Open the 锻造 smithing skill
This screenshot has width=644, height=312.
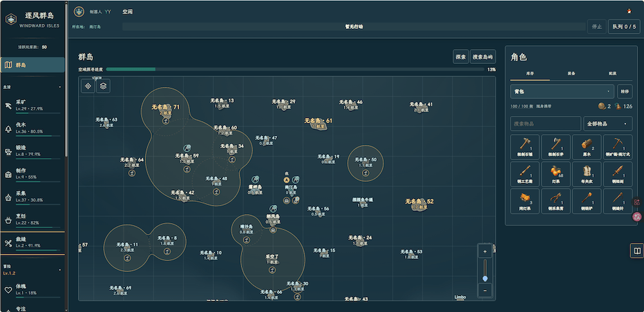tap(32, 151)
